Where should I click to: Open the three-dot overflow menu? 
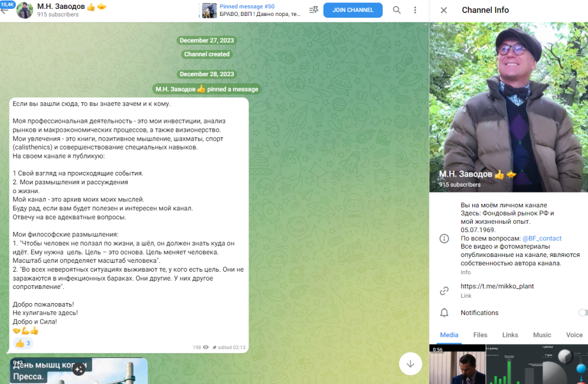coord(415,10)
